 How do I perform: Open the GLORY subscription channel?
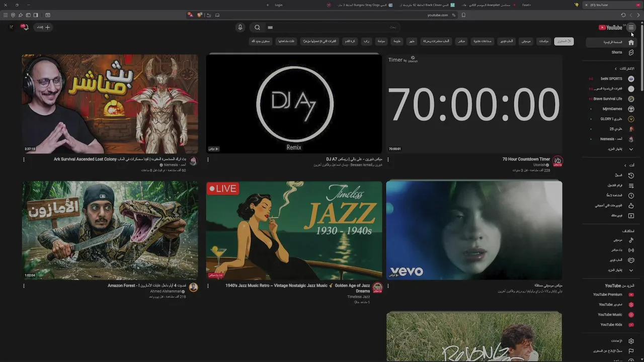pos(612,119)
